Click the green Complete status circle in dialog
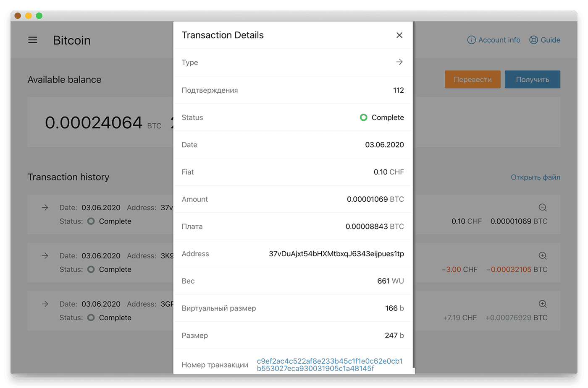588x388 pixels. (x=364, y=117)
